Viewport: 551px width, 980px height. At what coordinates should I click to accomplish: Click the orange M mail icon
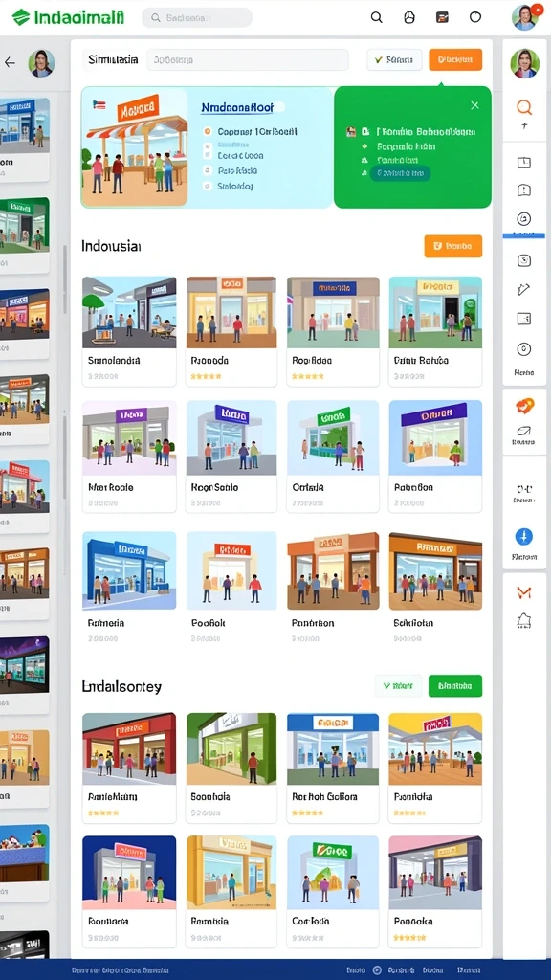[524, 593]
